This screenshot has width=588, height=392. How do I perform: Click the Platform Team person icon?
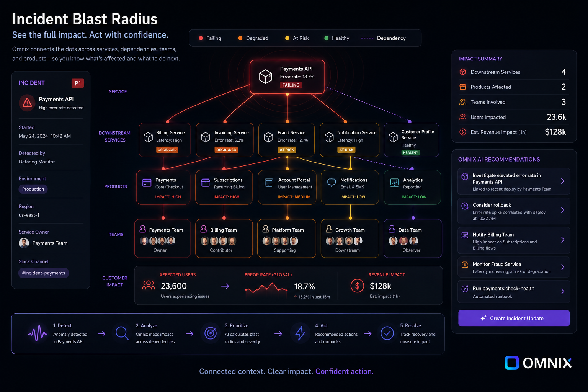(266, 229)
